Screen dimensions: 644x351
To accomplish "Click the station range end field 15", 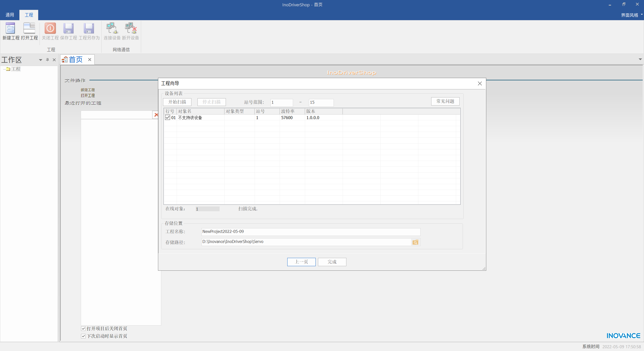I will [321, 102].
